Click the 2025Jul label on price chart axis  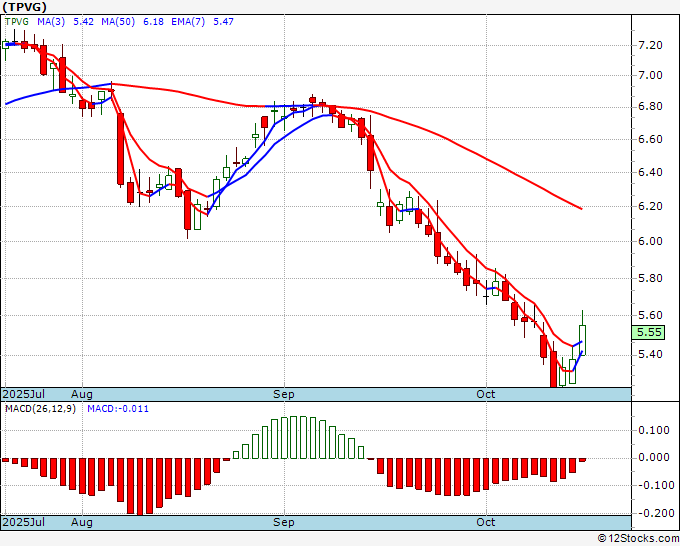coord(24,394)
